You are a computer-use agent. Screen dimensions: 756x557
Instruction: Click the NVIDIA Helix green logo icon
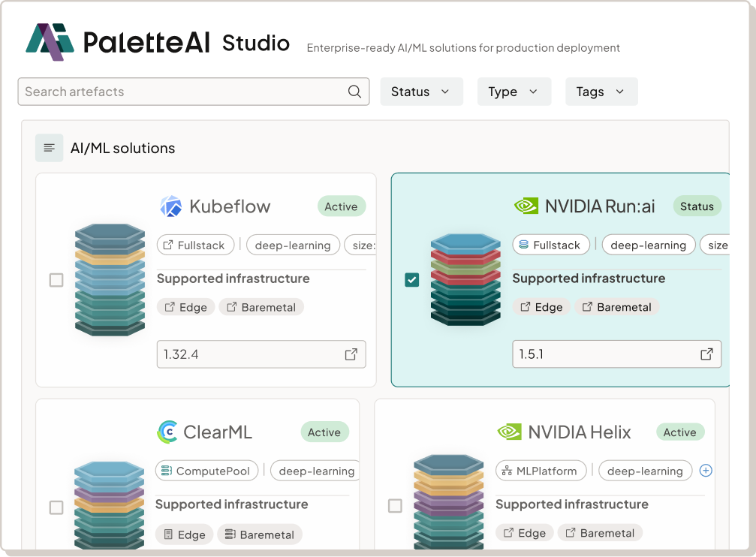point(510,432)
